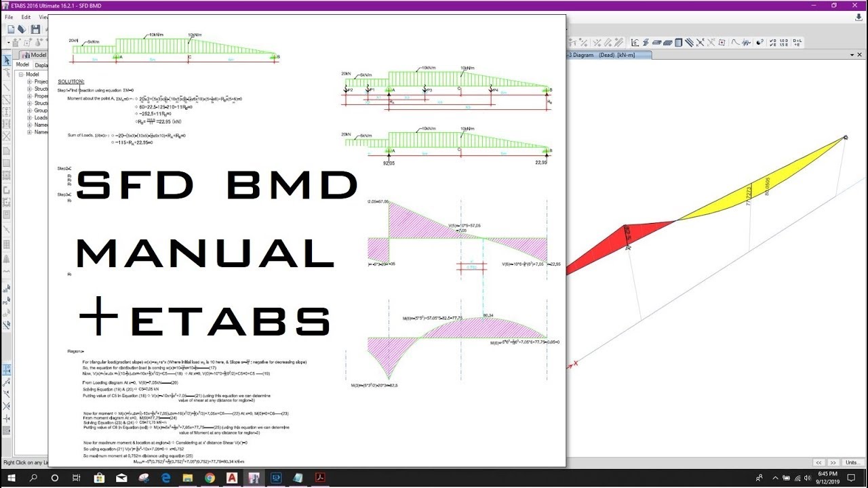Select the Quick Draw Beams dashed-box tool
The image size is (868, 488).
click(7, 100)
